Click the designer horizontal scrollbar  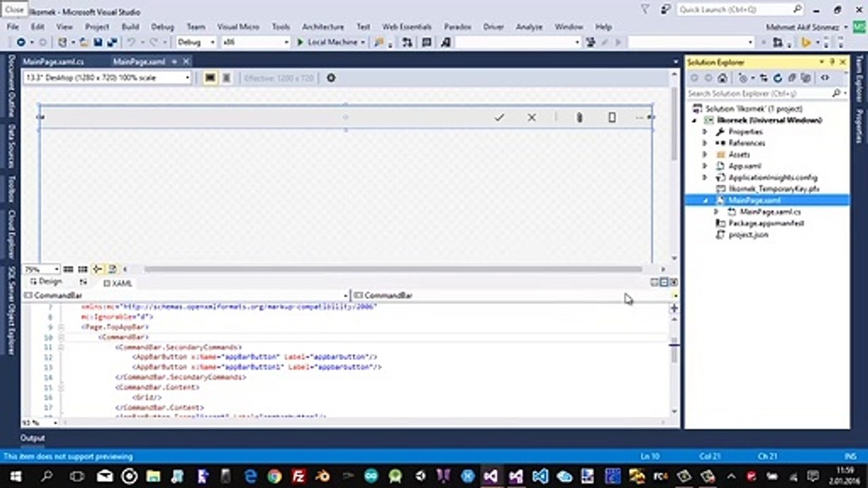(392, 269)
